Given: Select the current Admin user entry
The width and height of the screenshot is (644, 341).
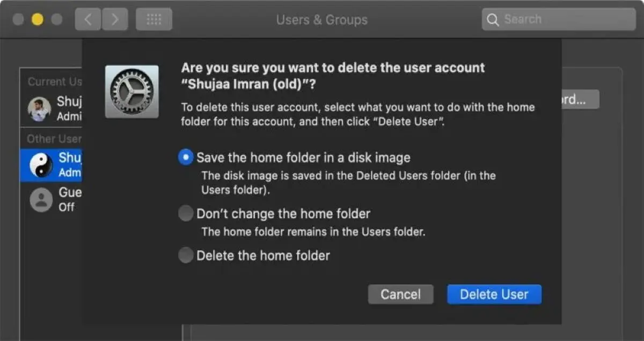Looking at the screenshot, I should pos(51,109).
